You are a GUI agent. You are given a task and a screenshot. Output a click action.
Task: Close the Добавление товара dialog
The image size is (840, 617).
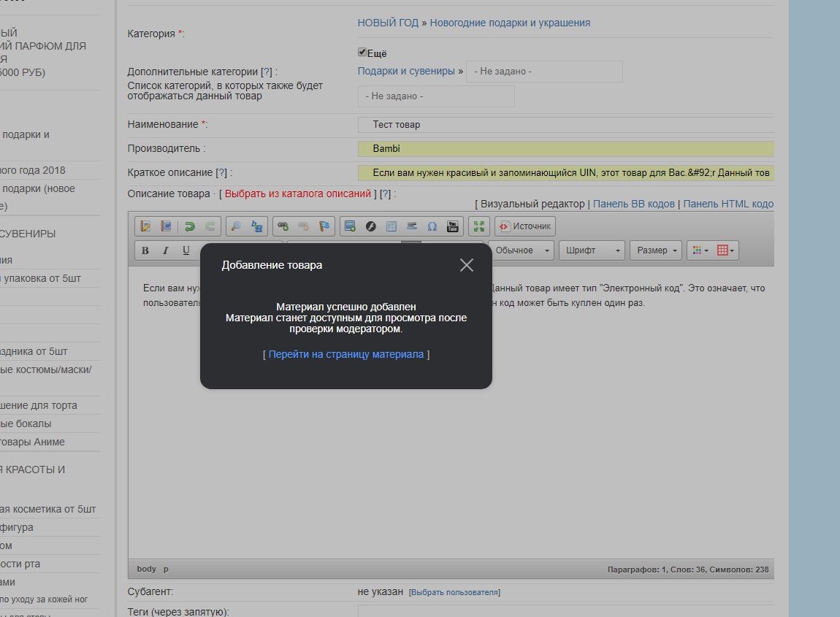[x=467, y=265]
